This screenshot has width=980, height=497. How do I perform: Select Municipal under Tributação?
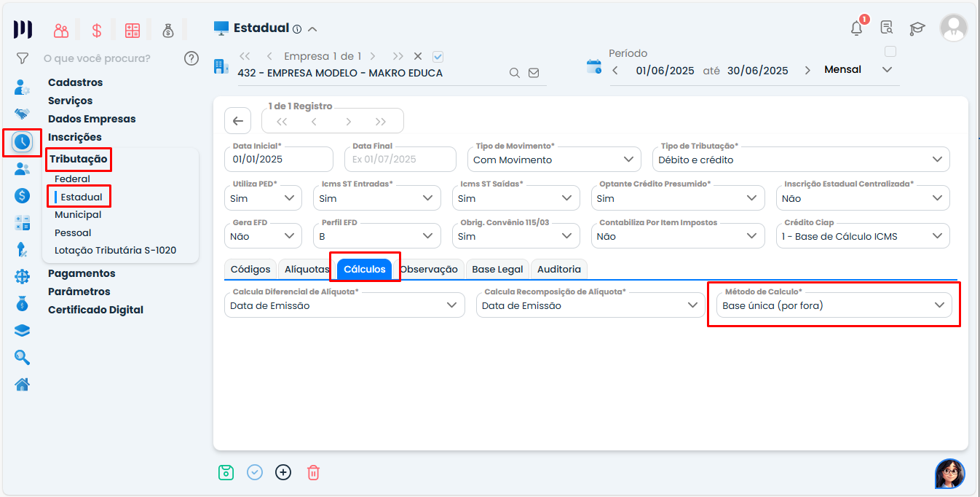(x=78, y=214)
